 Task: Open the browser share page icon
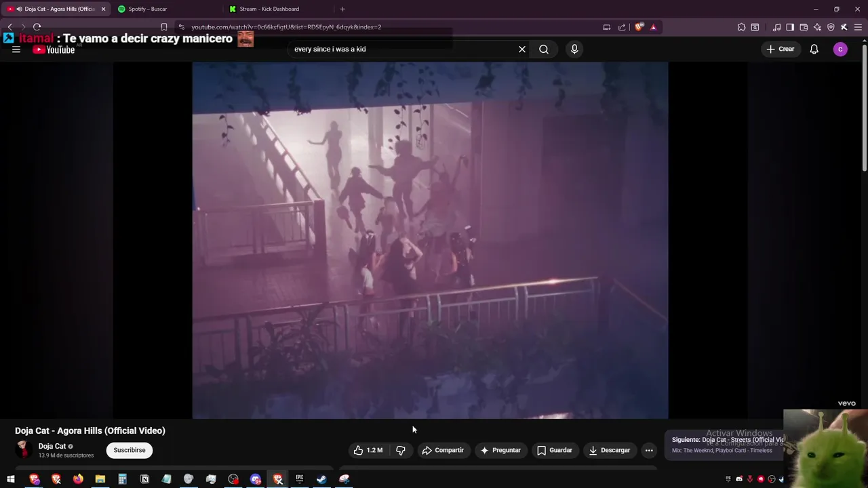[x=621, y=27]
